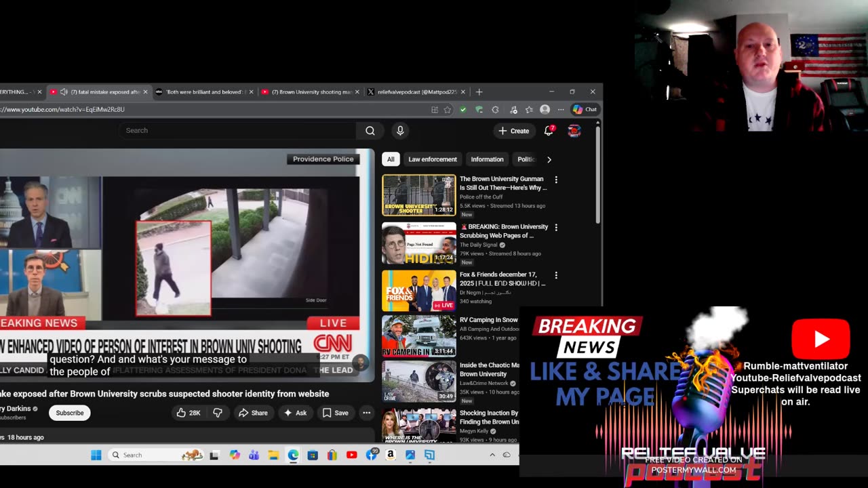Click the Windows taskbar Search box
868x488 pixels.
[156, 455]
